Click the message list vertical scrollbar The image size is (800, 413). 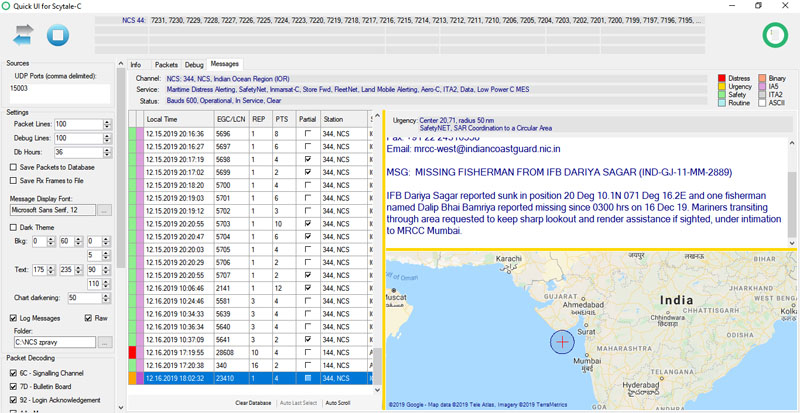[378, 252]
